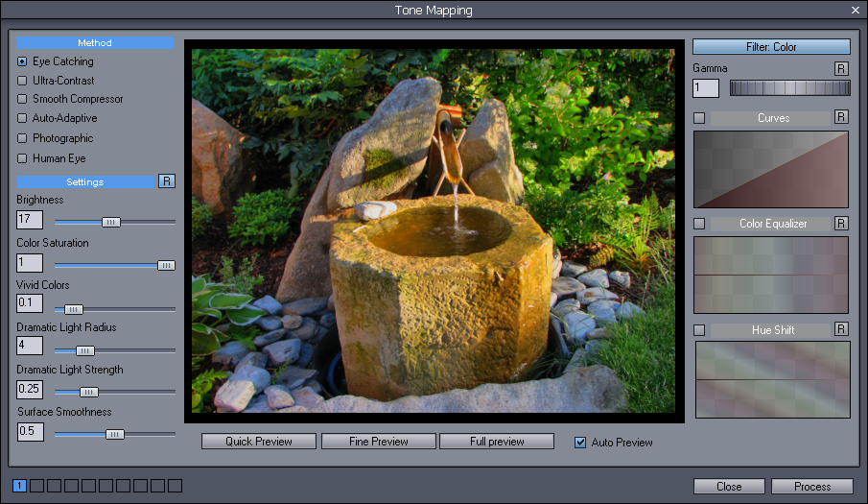Select the Ultra-Contrast method
The image size is (868, 504).
click(x=22, y=81)
